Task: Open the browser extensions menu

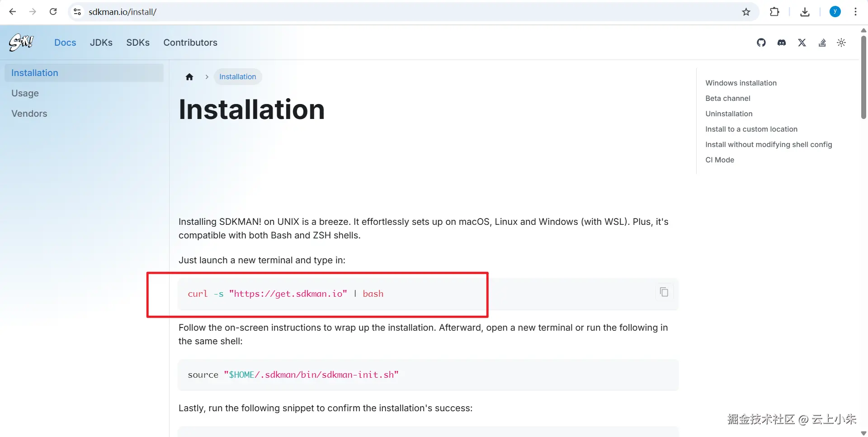Action: (x=774, y=12)
